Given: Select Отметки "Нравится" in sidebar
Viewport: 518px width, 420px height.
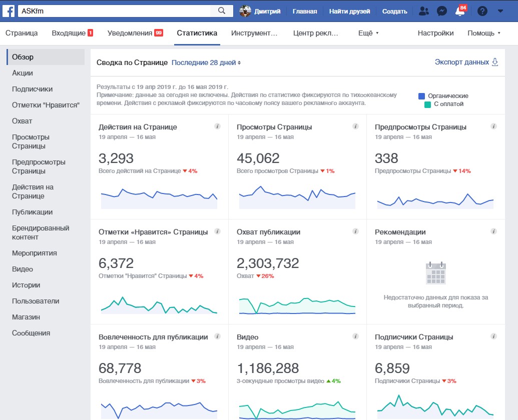Looking at the screenshot, I should click(46, 105).
